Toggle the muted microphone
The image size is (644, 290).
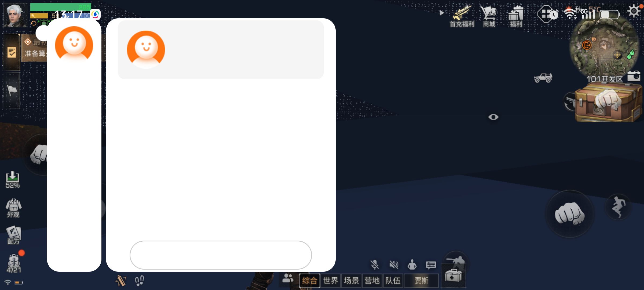pos(375,265)
